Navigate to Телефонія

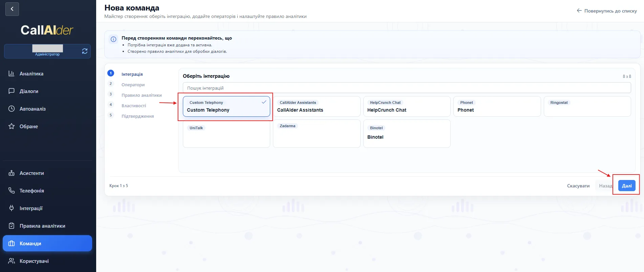click(47, 190)
